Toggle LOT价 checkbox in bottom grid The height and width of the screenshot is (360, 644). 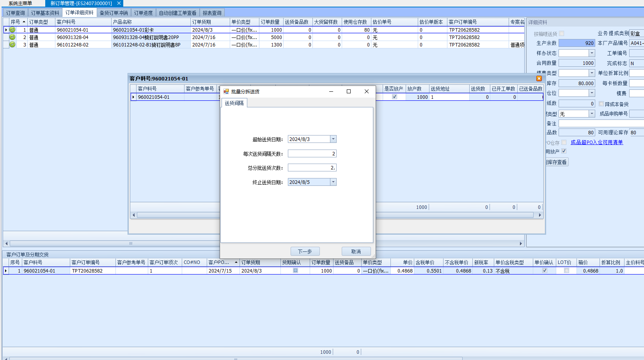pyautogui.click(x=566, y=271)
